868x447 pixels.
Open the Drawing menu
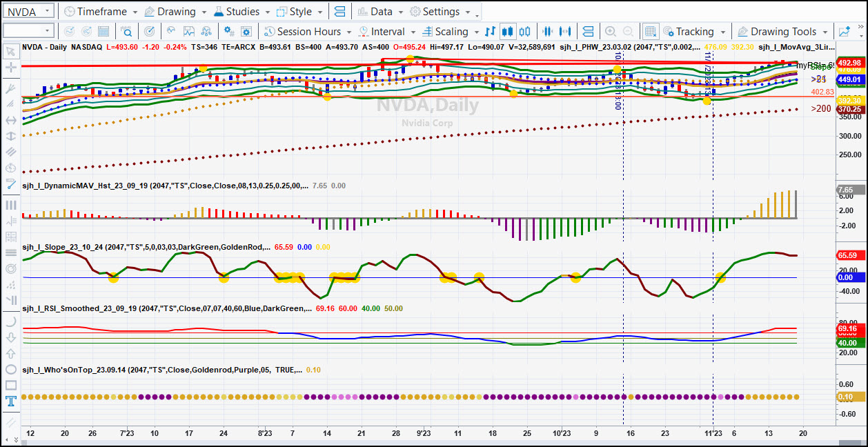(176, 12)
